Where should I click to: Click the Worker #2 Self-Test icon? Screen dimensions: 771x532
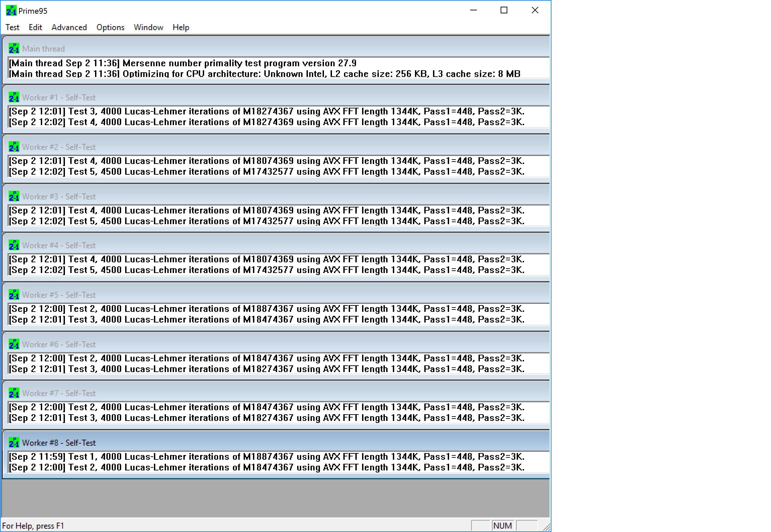pos(14,147)
